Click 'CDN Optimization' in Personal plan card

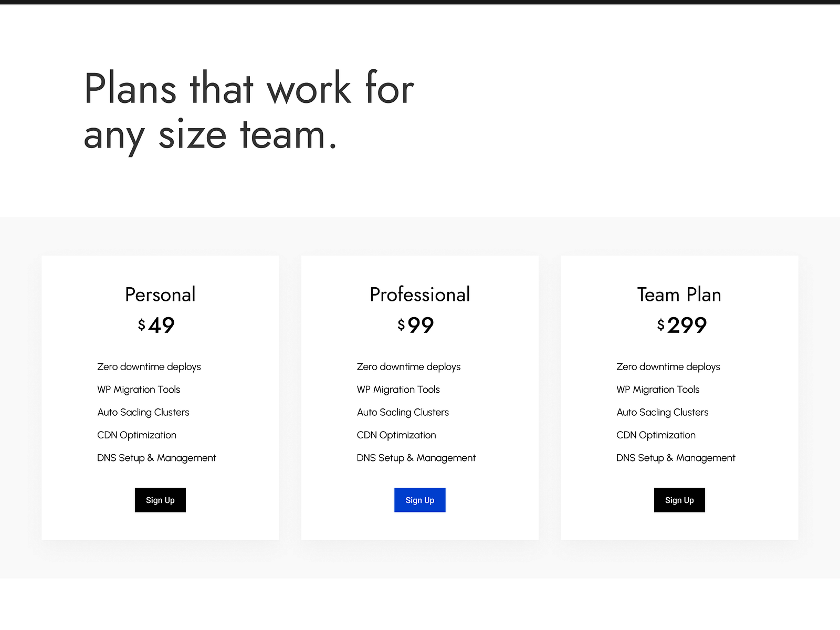click(136, 435)
